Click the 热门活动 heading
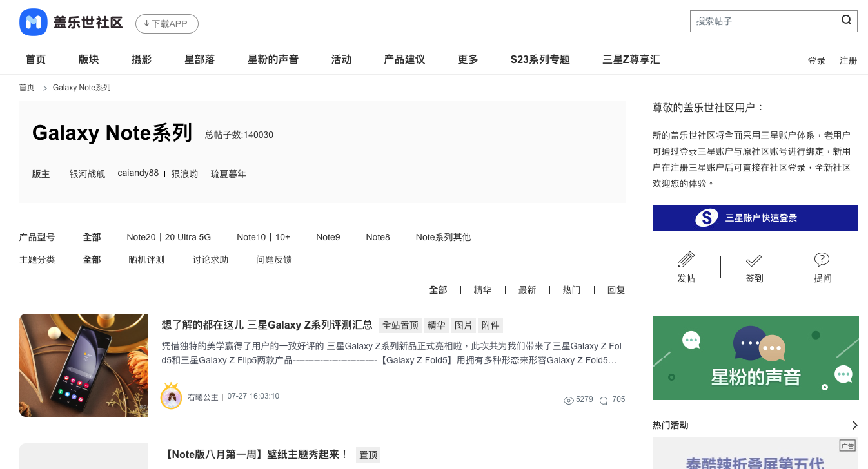Screen dimensions: 868x469 tap(671, 425)
